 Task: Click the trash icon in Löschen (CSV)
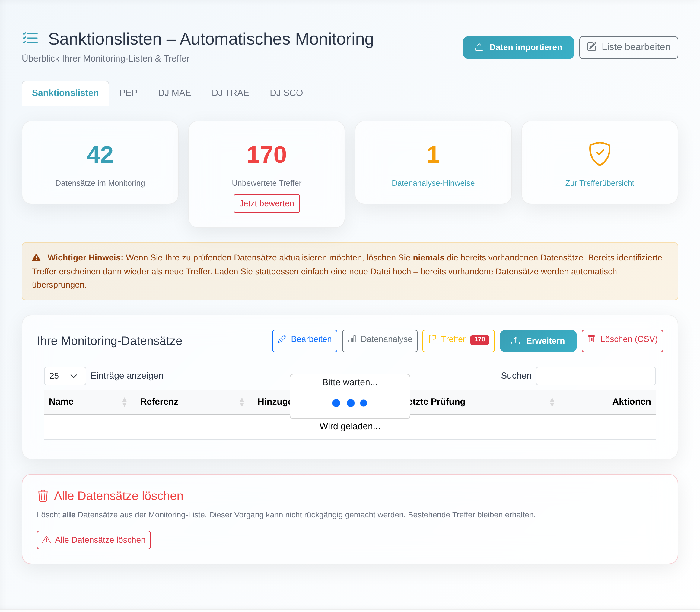tap(591, 339)
